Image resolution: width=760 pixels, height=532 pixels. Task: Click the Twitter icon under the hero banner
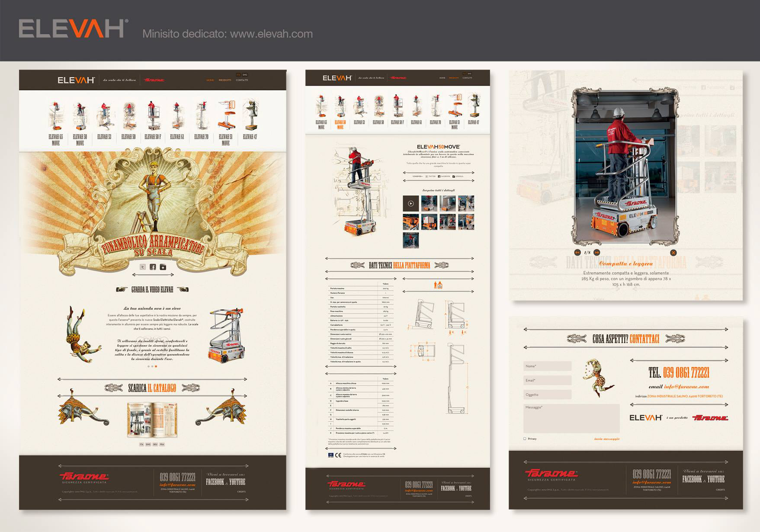coord(143,267)
